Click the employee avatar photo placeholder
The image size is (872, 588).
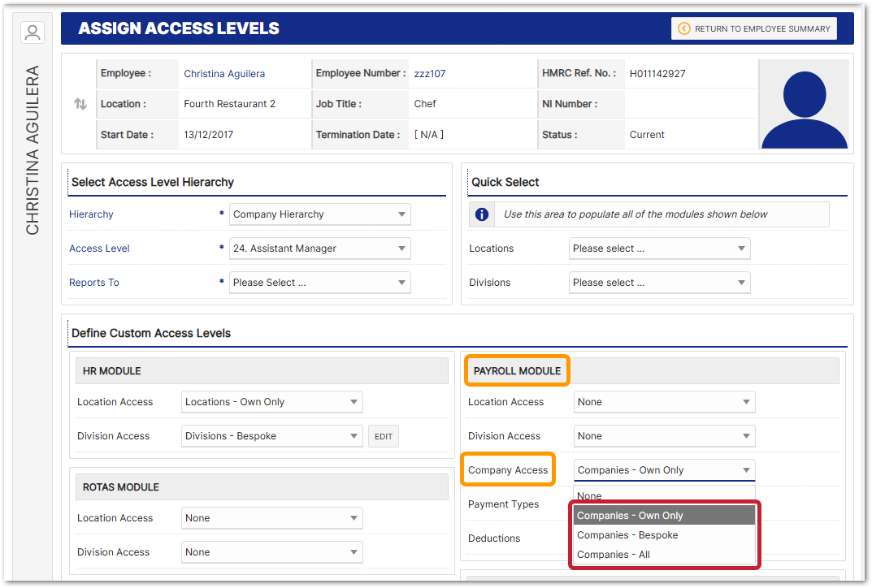805,104
